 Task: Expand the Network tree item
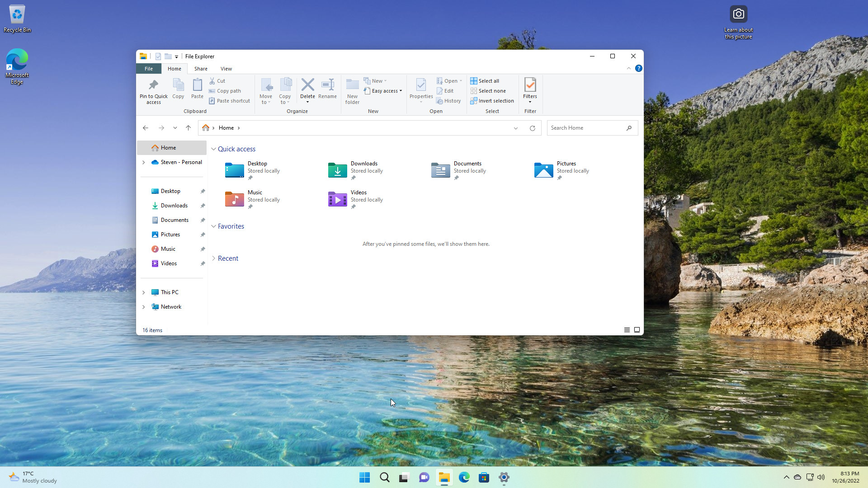[144, 306]
